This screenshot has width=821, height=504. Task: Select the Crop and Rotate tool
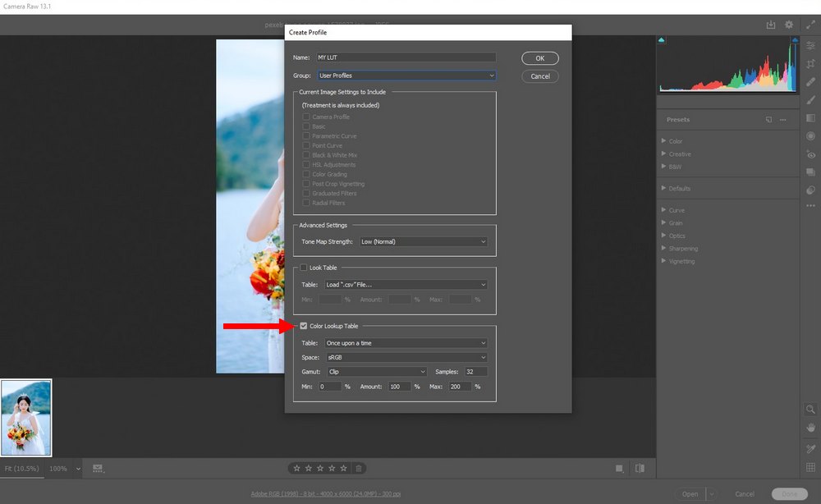point(810,64)
